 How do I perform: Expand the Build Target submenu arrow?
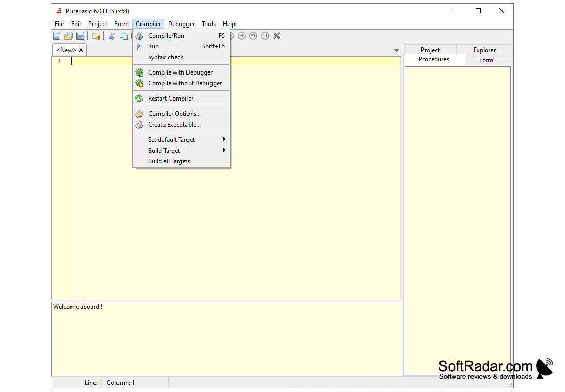click(224, 150)
